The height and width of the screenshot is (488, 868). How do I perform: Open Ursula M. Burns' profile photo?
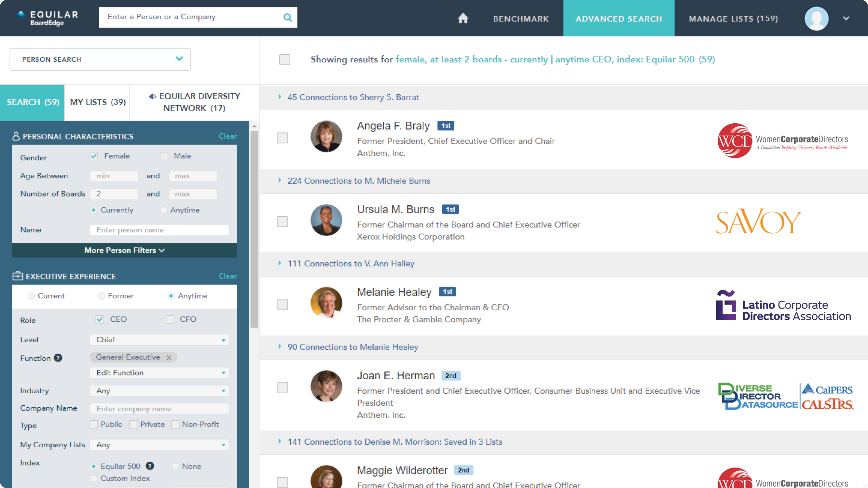coord(326,220)
